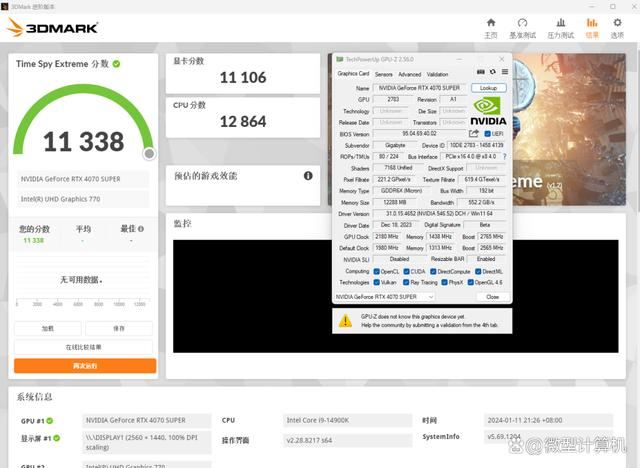This screenshot has height=468, width=640.
Task: Click black monitoring graph area
Action: [396, 296]
